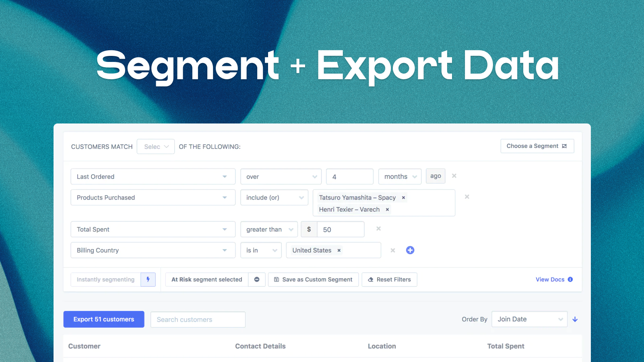This screenshot has width=644, height=362.
Task: Click the info icon next to View Docs
Action: (x=570, y=279)
